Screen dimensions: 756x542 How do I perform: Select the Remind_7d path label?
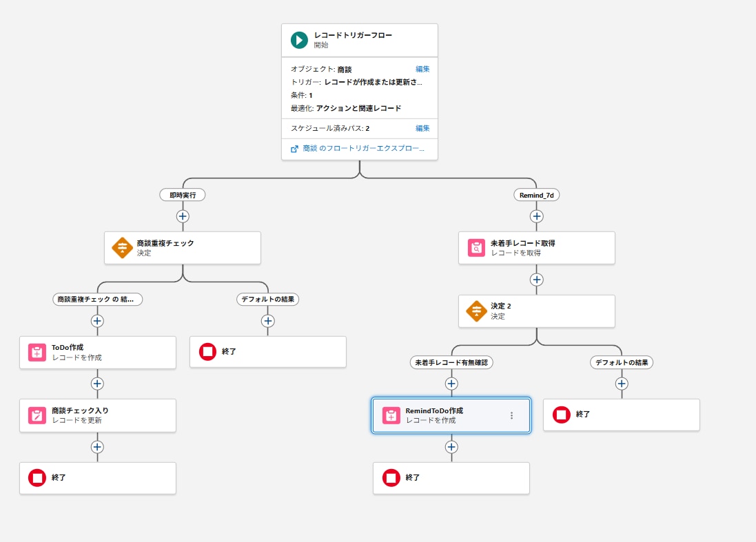coord(537,195)
